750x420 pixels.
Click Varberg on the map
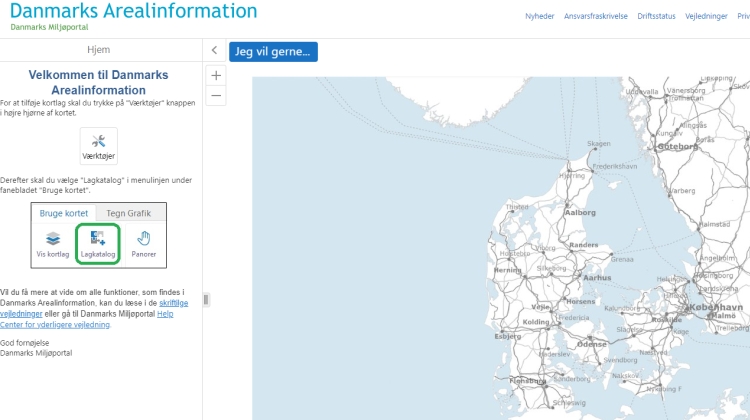coord(682,190)
